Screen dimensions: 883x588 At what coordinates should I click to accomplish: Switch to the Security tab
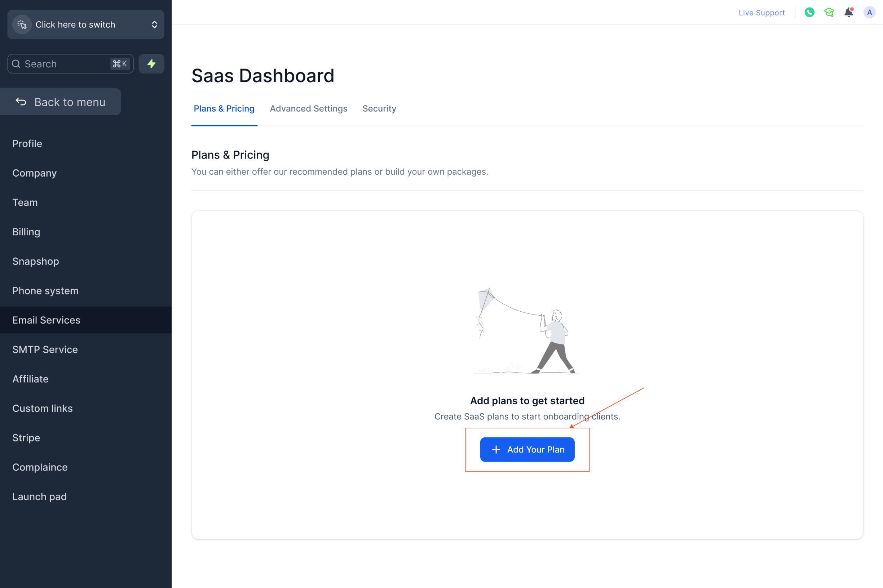(379, 108)
